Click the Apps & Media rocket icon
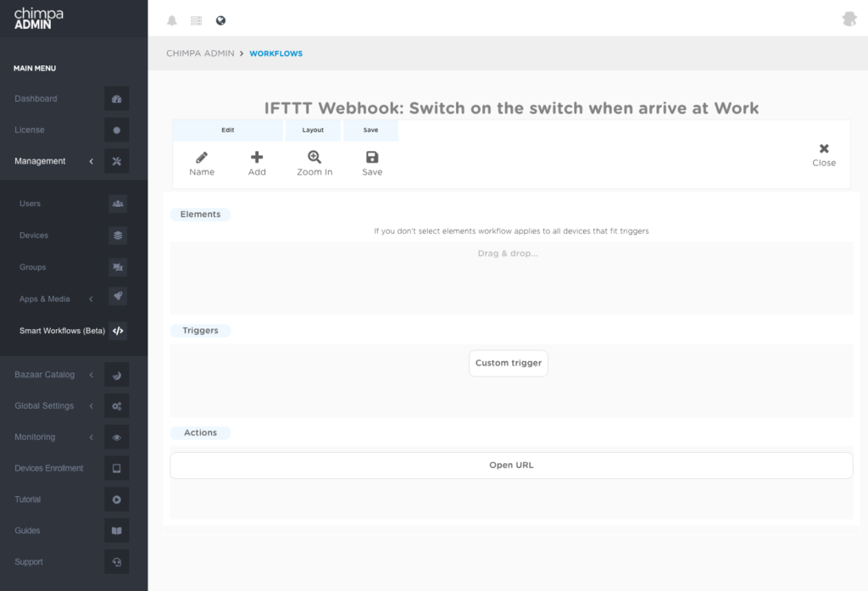This screenshot has width=868, height=591. pos(117,296)
